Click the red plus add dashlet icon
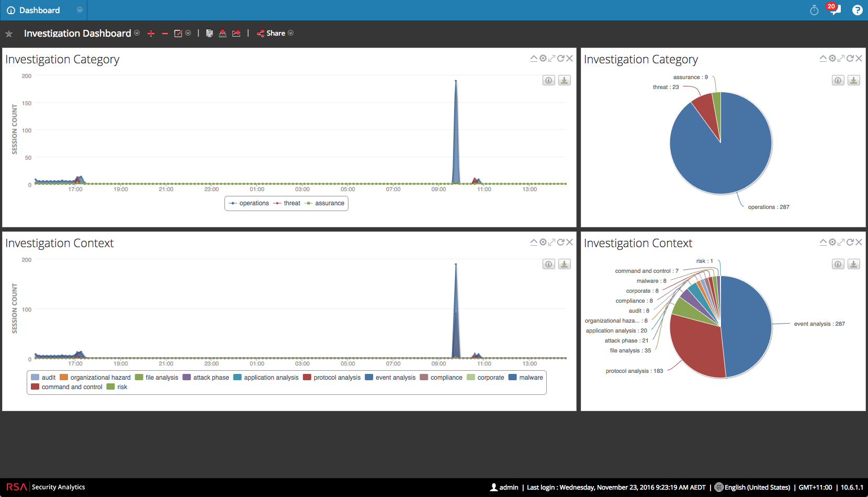The width and height of the screenshot is (868, 497). point(151,34)
